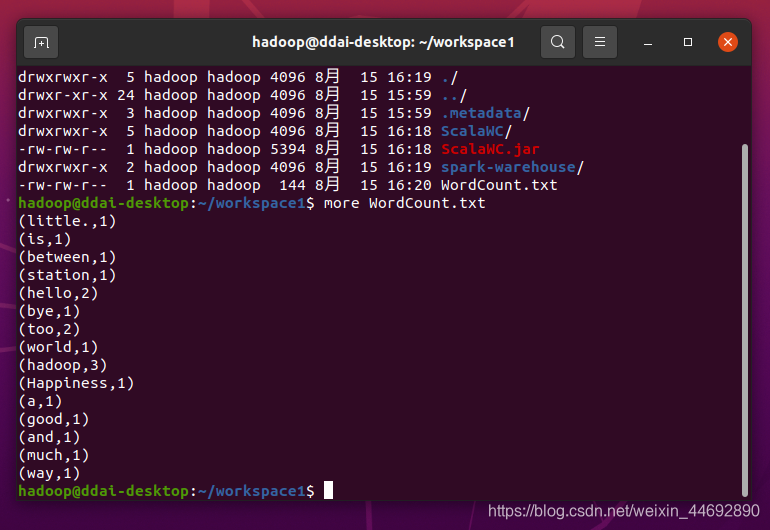This screenshot has width=770, height=530.
Task: Click the ../ parent directory entry
Action: [454, 95]
